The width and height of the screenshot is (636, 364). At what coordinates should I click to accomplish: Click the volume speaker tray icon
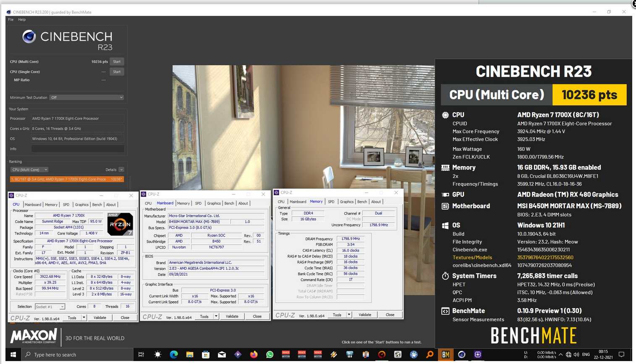[x=576, y=355]
